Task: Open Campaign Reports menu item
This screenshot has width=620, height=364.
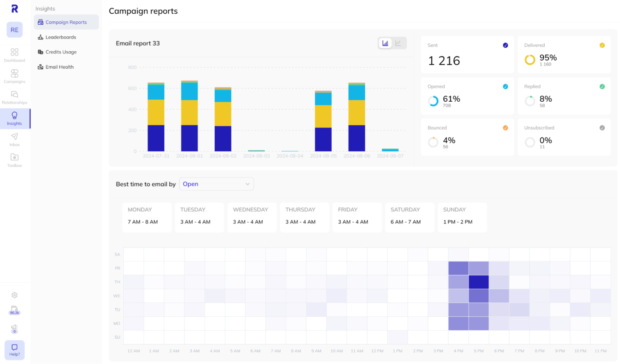Action: 66,22
